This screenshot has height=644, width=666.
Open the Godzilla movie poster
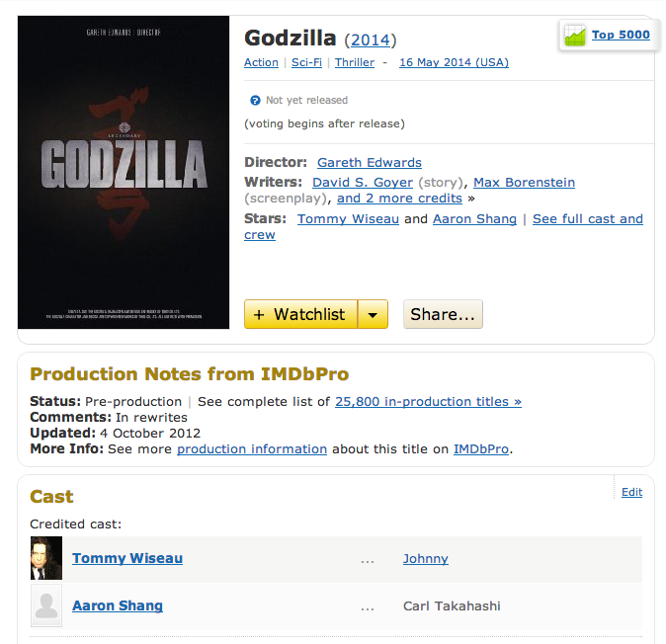click(x=124, y=172)
